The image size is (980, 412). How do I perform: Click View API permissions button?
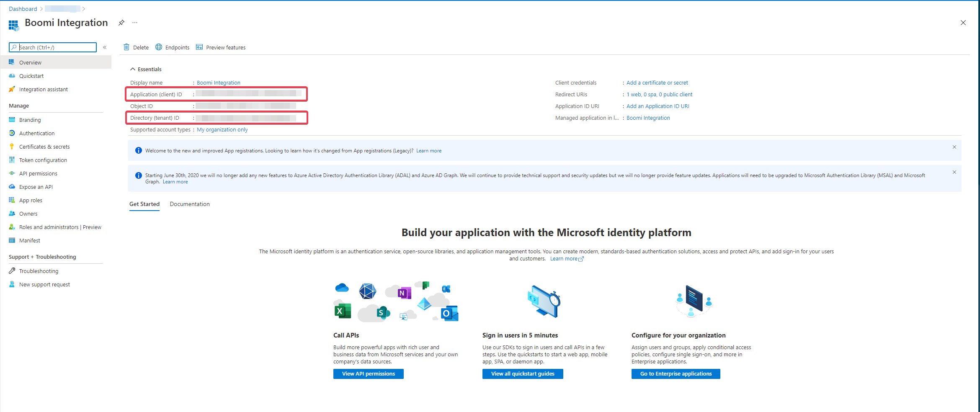[369, 374]
